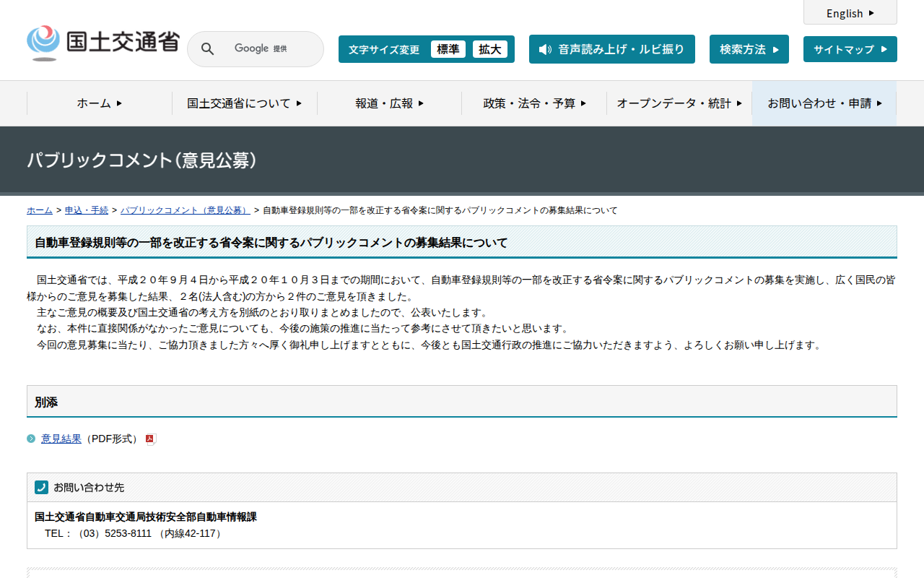Open the 意見結果 PDF link
Image resolution: width=924 pixels, height=578 pixels.
pos(61,439)
